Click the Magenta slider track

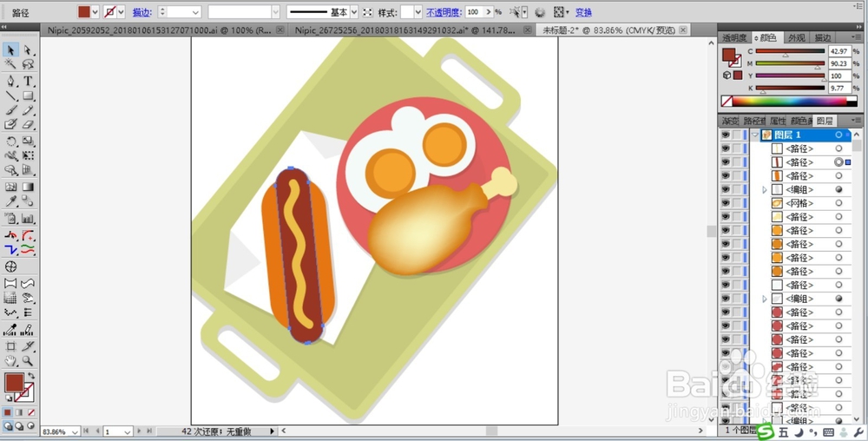[x=790, y=63]
